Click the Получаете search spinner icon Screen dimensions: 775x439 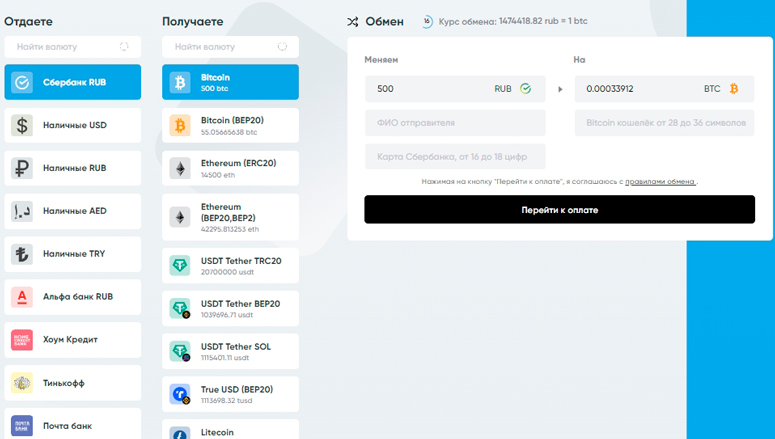tap(282, 46)
